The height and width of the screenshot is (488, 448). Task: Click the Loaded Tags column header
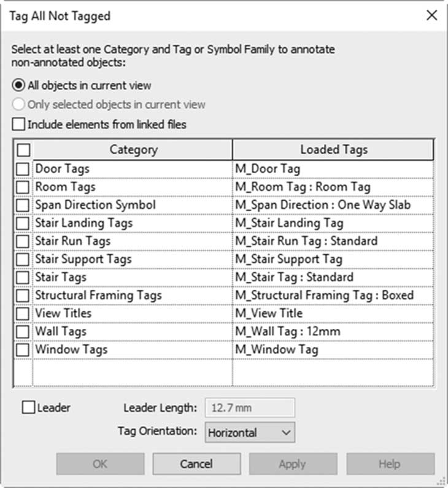[x=333, y=150]
